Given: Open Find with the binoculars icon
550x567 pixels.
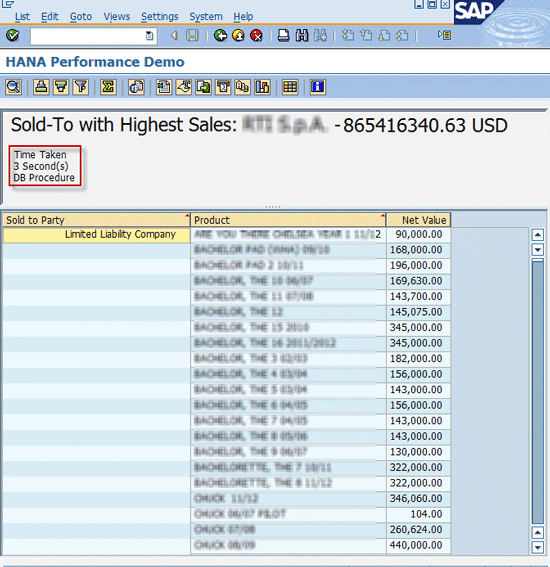Looking at the screenshot, I should point(302,35).
